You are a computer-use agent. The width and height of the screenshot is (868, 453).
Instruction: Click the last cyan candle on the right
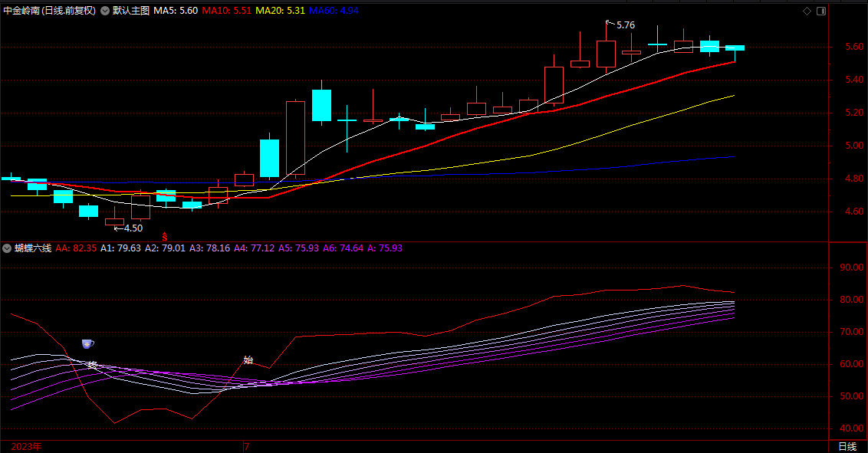pos(735,48)
